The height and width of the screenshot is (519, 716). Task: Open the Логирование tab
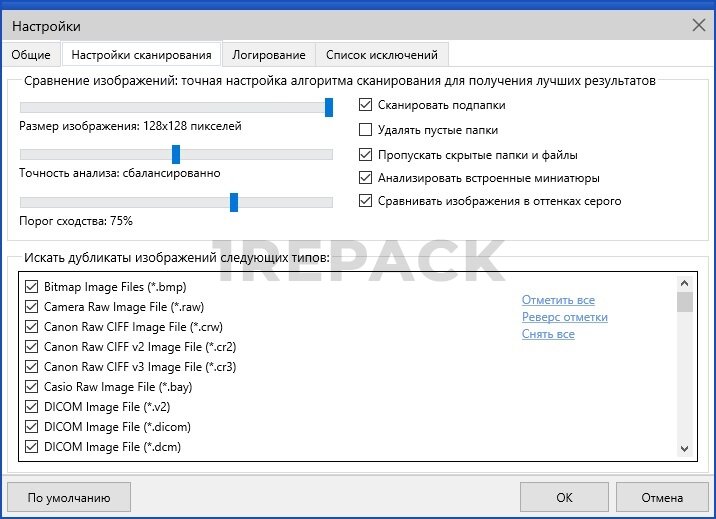click(267, 54)
